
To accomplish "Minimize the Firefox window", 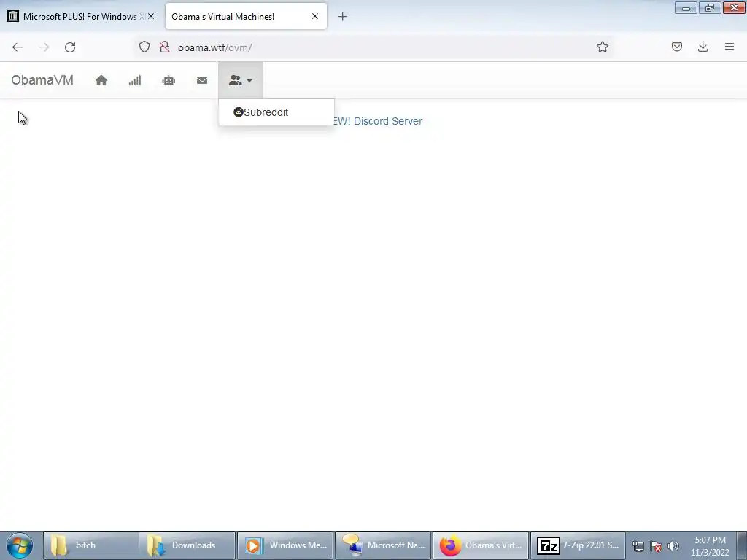I will click(x=686, y=7).
